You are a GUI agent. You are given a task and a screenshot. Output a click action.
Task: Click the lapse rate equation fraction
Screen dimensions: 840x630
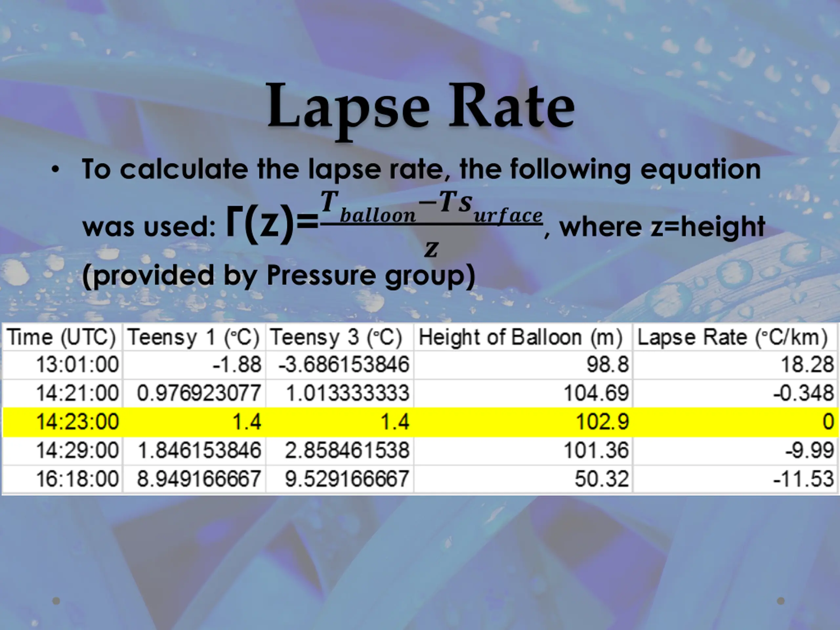pos(432,224)
